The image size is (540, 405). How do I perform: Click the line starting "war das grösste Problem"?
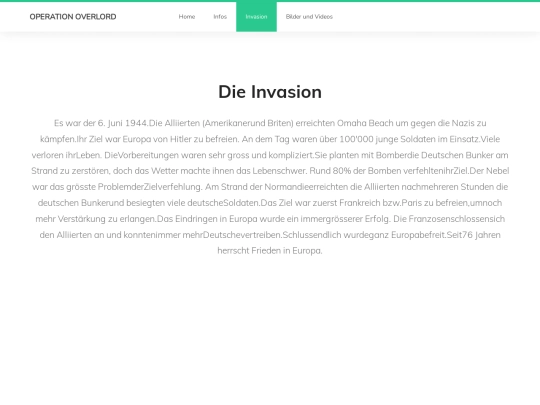click(x=270, y=187)
